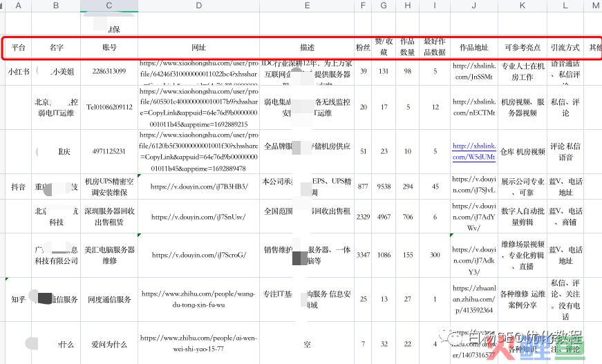
Task: Select the 数字人自动批量剪辑 highlight cell
Action: tap(522, 217)
